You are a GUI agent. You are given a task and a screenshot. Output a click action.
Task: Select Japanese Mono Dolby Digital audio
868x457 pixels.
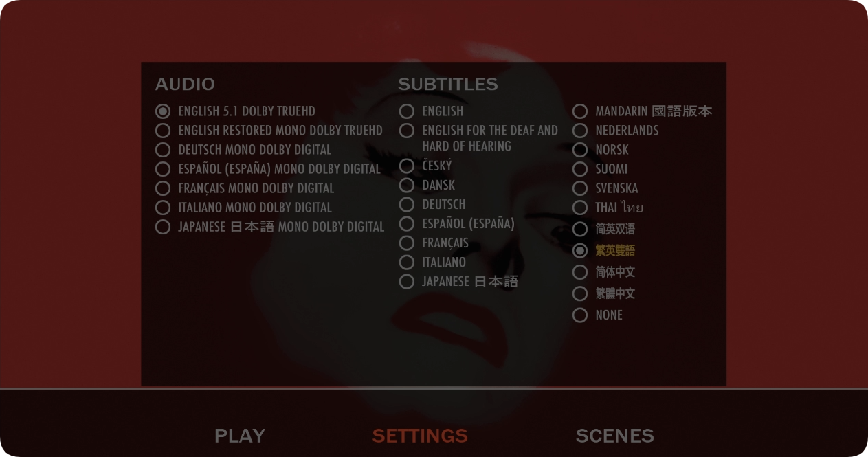(x=270, y=227)
